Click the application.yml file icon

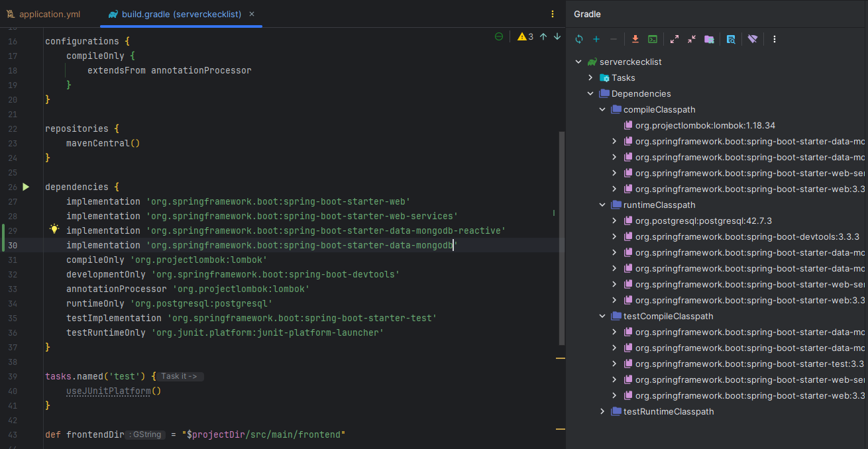(x=11, y=14)
